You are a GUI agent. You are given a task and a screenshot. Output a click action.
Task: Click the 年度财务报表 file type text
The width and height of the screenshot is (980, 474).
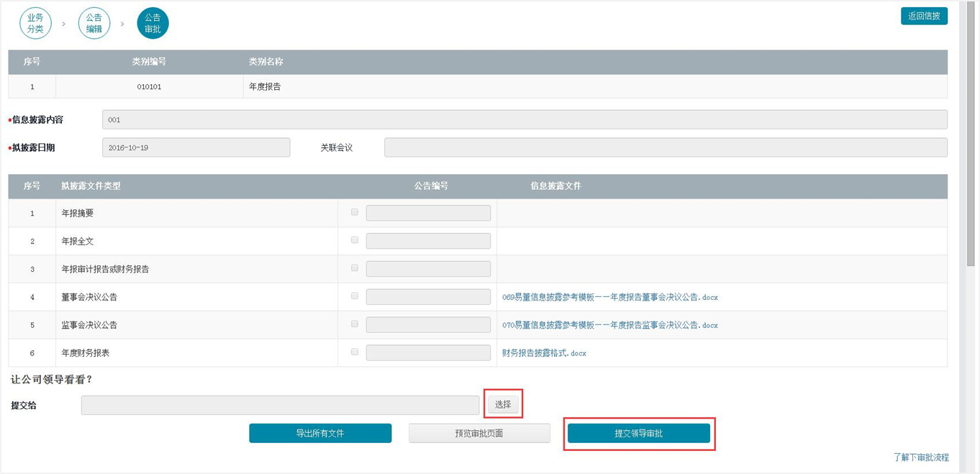pyautogui.click(x=86, y=353)
